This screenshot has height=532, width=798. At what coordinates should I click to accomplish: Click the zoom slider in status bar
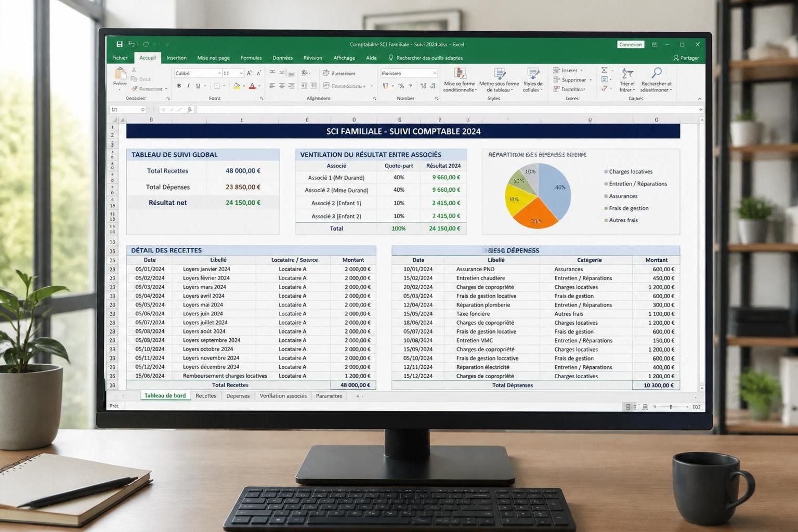(x=671, y=407)
